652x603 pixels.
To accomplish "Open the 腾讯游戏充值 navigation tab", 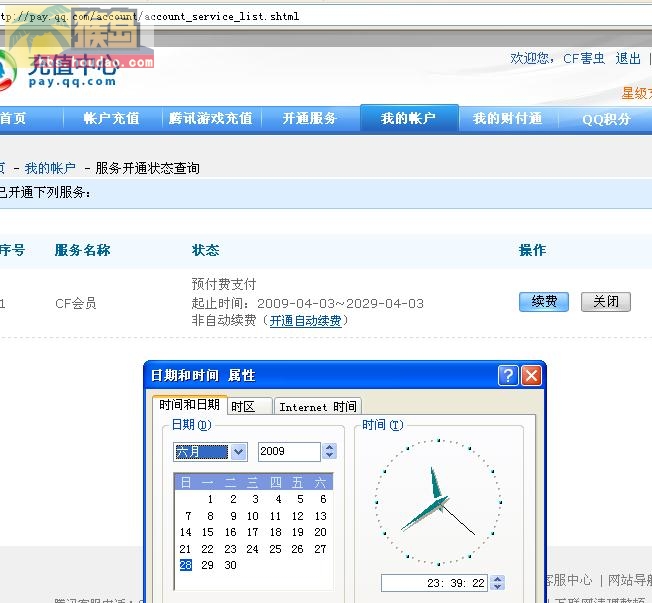I will coord(211,119).
